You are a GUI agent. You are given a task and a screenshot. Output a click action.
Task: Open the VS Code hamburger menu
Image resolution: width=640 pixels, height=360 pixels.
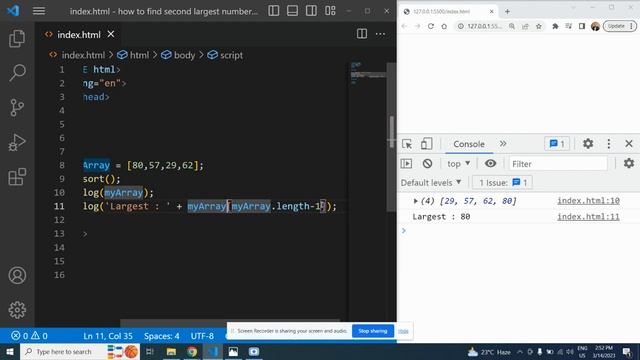pos(39,11)
